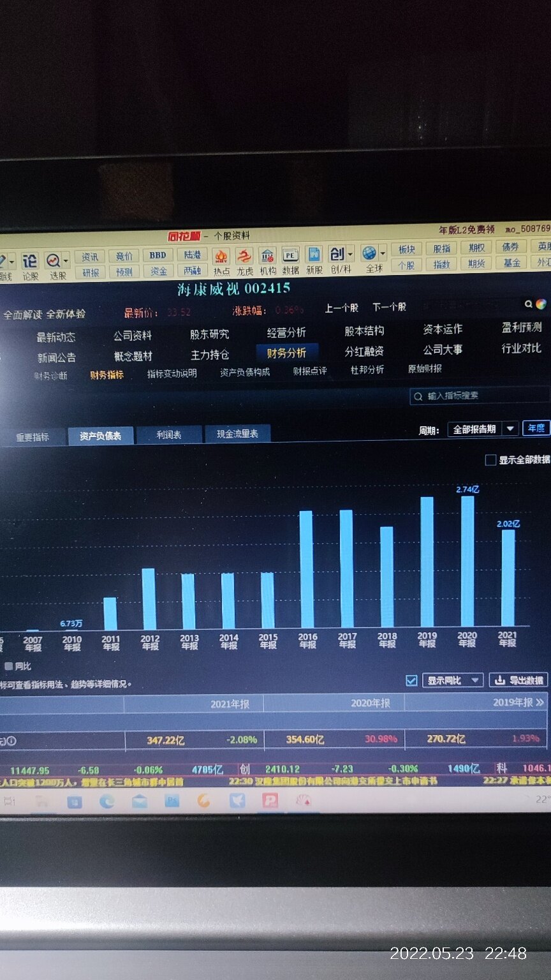Click 全面解读 全新体验 link

(x=44, y=314)
